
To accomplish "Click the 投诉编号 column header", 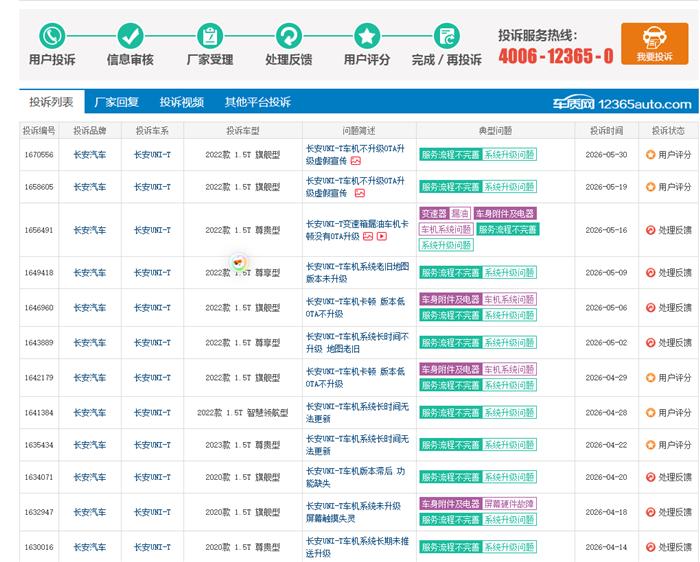I will [x=39, y=131].
